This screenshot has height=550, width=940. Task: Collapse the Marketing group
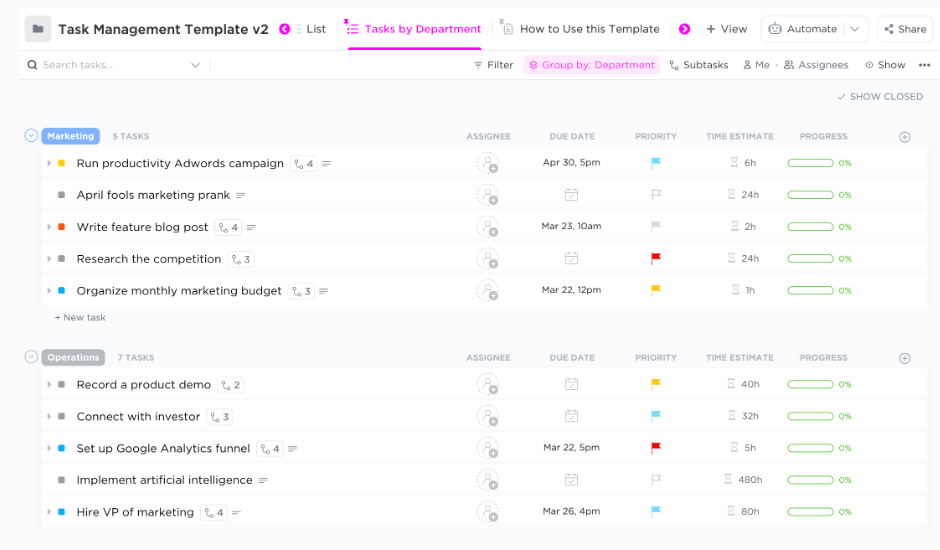click(x=31, y=136)
